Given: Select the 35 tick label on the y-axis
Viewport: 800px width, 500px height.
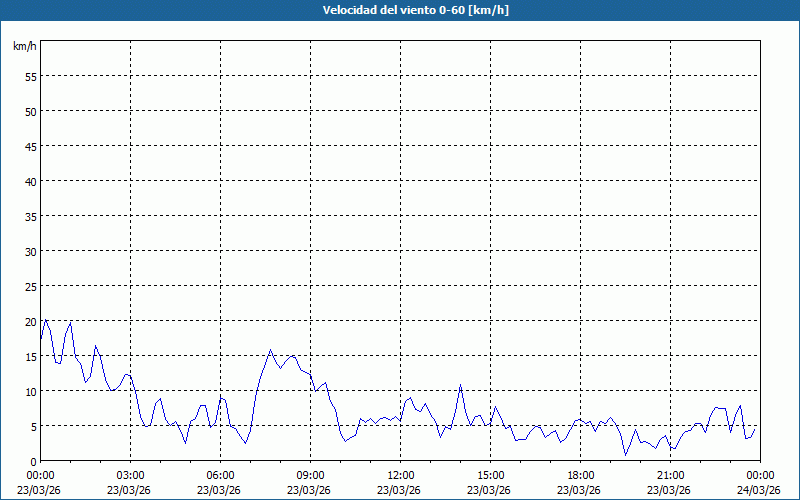Looking at the screenshot, I should click(30, 216).
